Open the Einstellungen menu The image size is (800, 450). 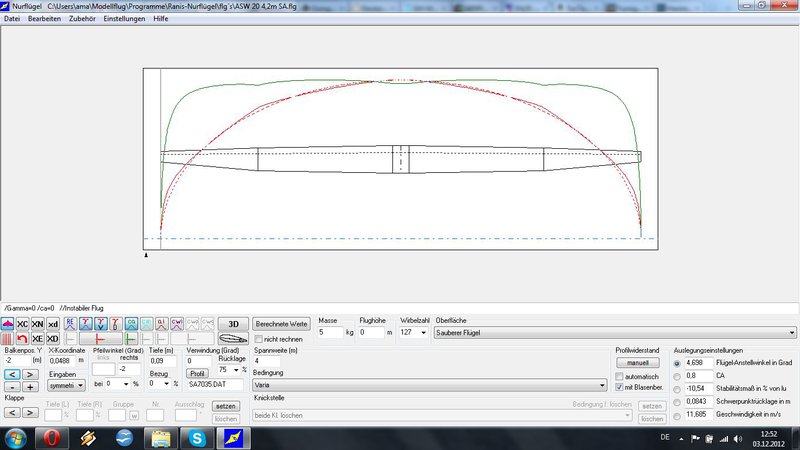coord(126,19)
